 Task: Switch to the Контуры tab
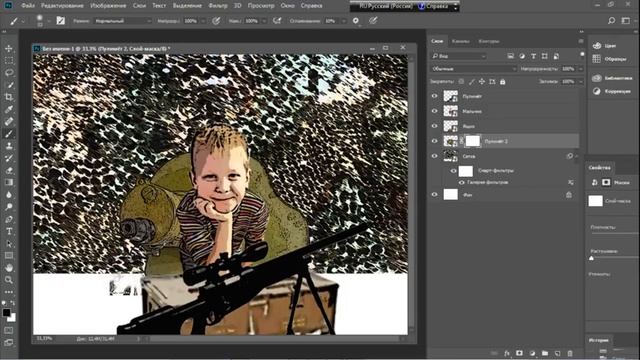(x=489, y=41)
